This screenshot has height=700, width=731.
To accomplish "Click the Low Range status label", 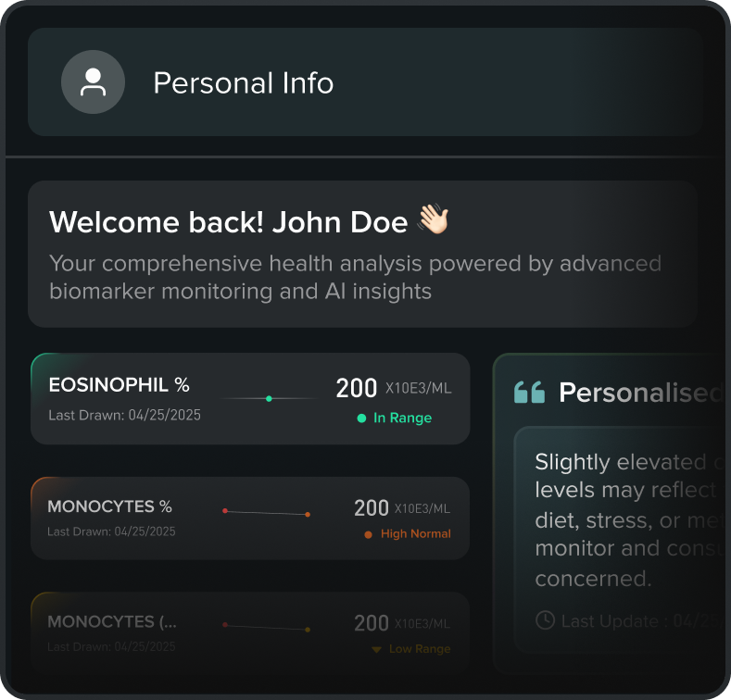I will click(419, 649).
